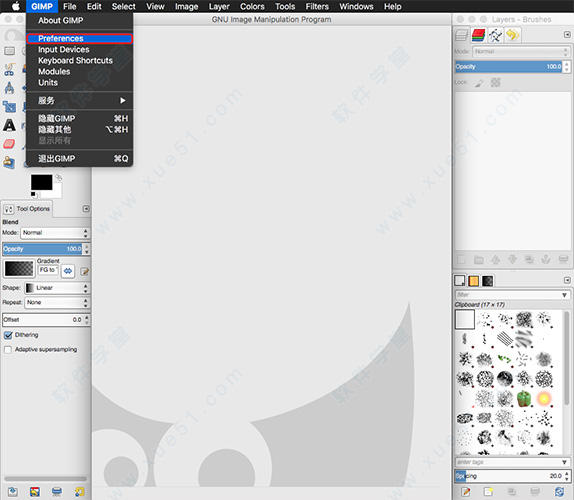Select the Measure compass tool
This screenshot has height=500, width=574.
pyautogui.click(x=10, y=88)
